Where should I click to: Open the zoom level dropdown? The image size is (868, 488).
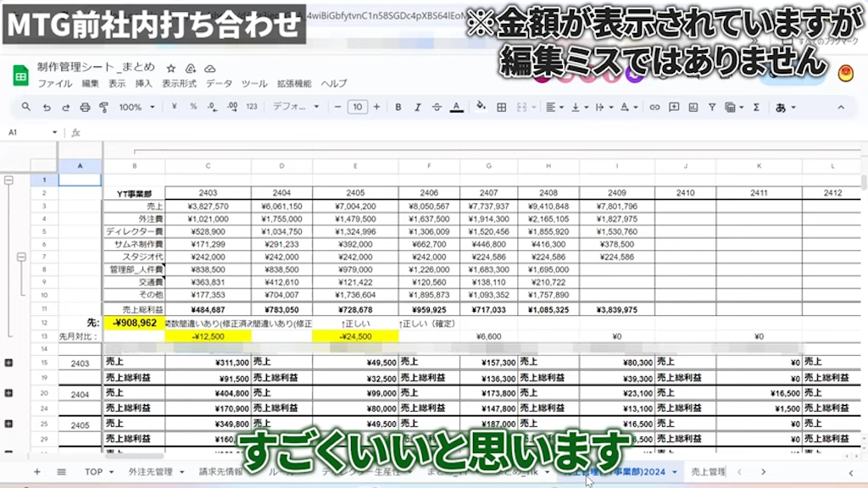(134, 108)
